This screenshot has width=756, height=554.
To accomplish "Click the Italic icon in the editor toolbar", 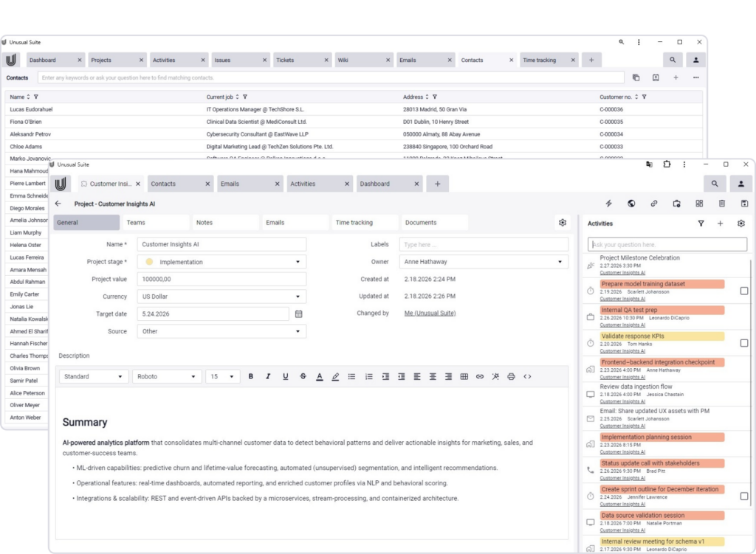I will pyautogui.click(x=267, y=376).
